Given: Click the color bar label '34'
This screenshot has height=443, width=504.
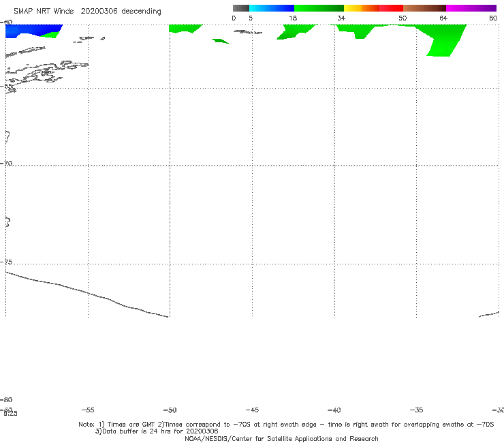Looking at the screenshot, I should (x=341, y=18).
